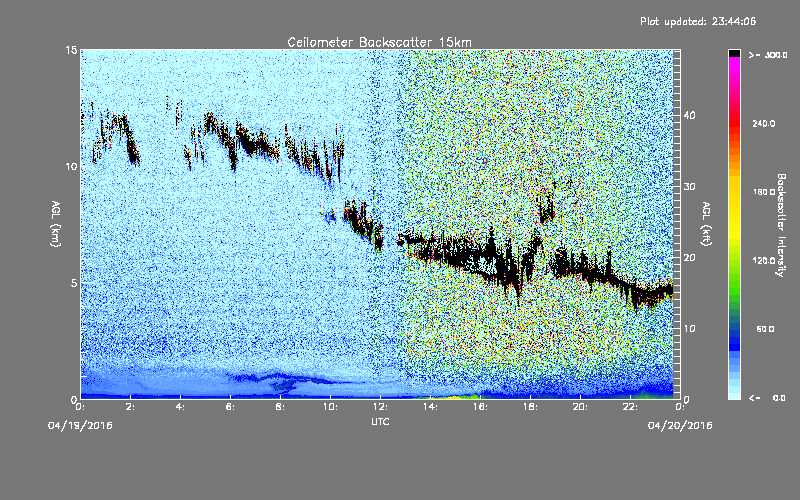The height and width of the screenshot is (500, 800).
Task: Click the 5 tick on the km axis
Action: click(74, 283)
